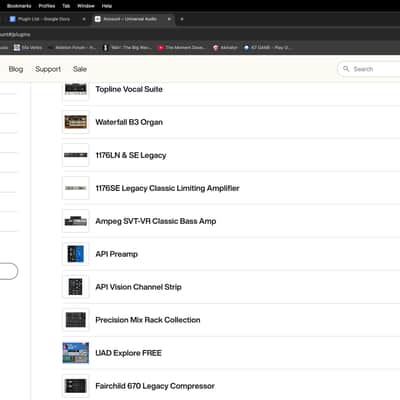Close the Plugin List Google Docs tab

pos(84,19)
